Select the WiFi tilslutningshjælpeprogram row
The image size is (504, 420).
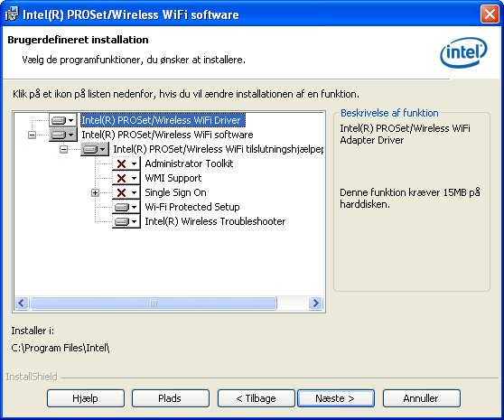[x=219, y=149]
